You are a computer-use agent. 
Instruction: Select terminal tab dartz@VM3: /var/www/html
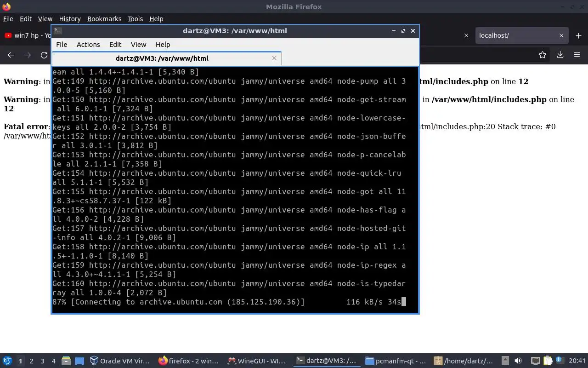(x=162, y=58)
